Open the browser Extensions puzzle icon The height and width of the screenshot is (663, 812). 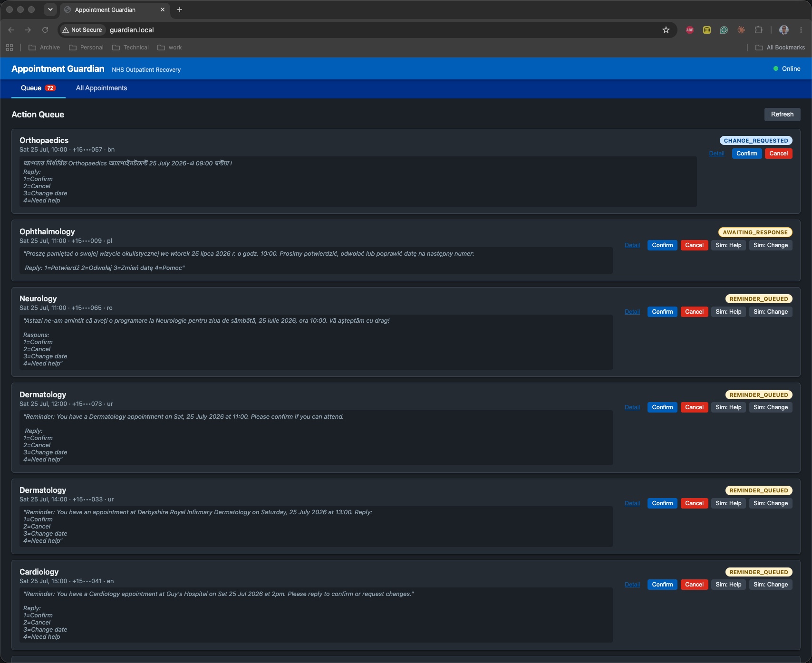[x=758, y=30]
